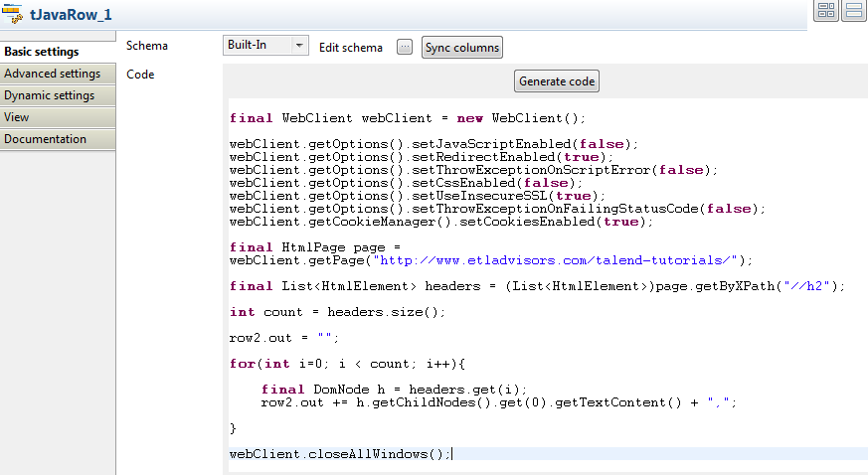
Task: Click the Edit schema label
Action: 350,48
